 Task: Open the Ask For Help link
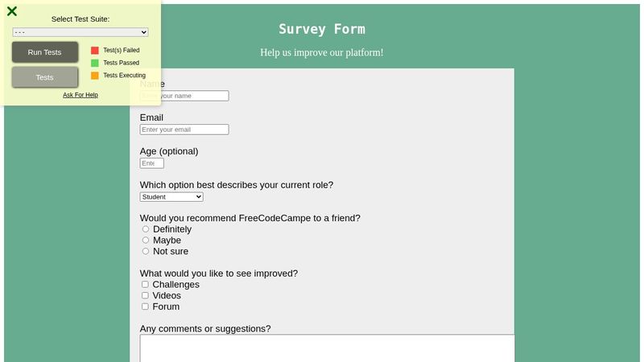click(x=80, y=95)
